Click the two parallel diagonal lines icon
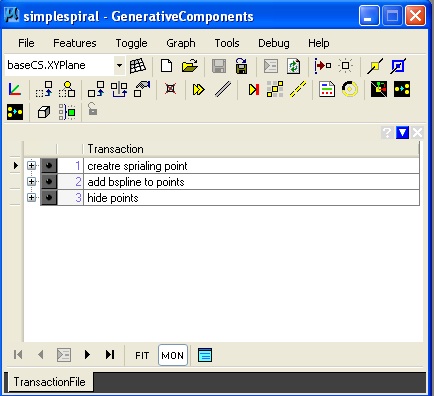The height and width of the screenshot is (396, 434). (x=223, y=89)
